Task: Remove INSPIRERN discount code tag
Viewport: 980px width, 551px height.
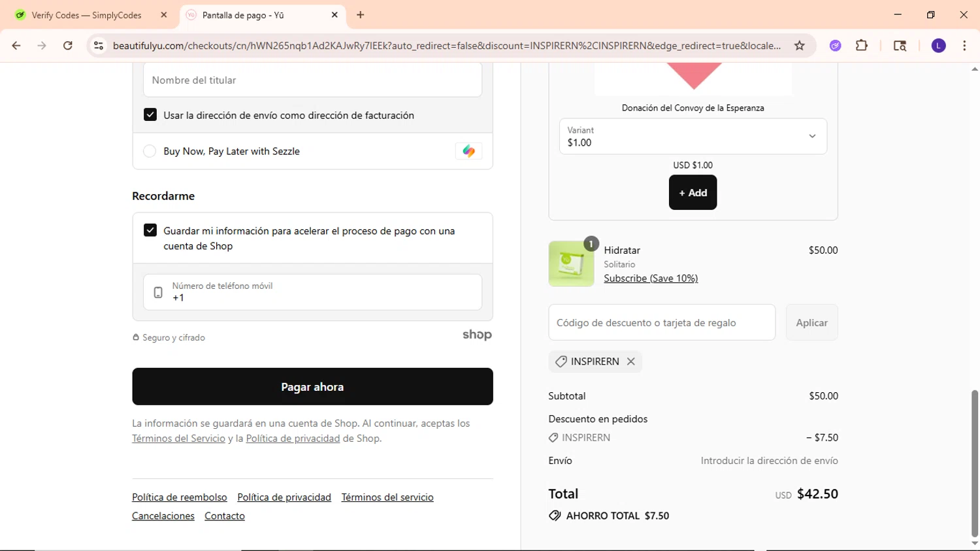Action: [x=631, y=361]
